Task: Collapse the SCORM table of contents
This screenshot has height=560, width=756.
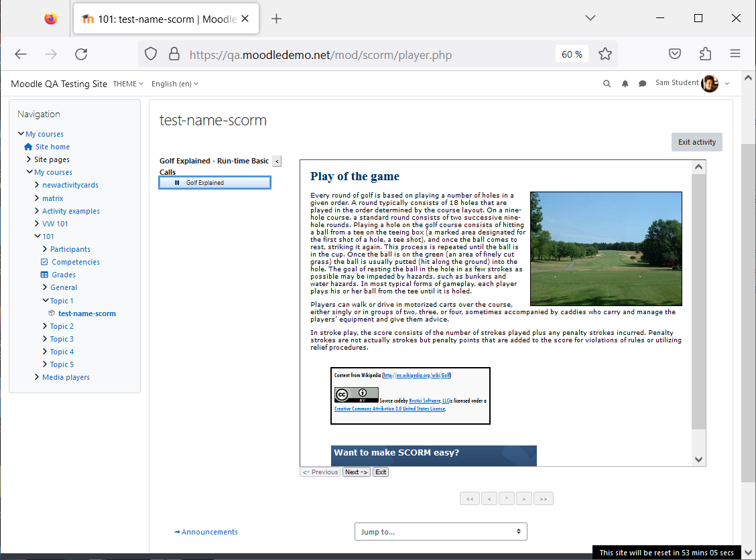Action: coord(277,161)
